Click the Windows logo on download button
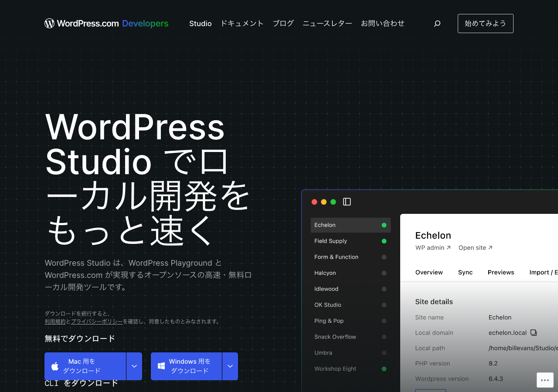This screenshot has height=392, width=558. [161, 366]
